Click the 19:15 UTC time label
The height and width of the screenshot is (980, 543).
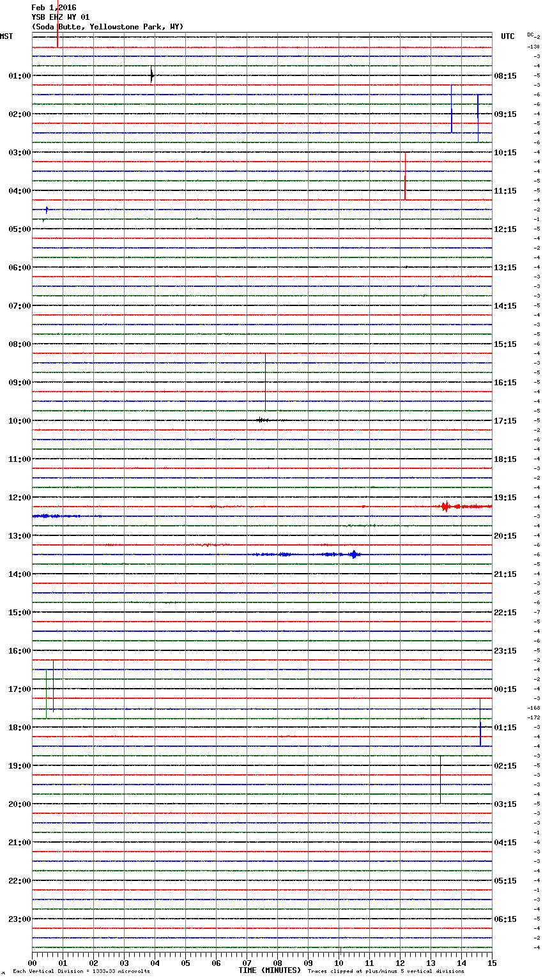(x=505, y=498)
